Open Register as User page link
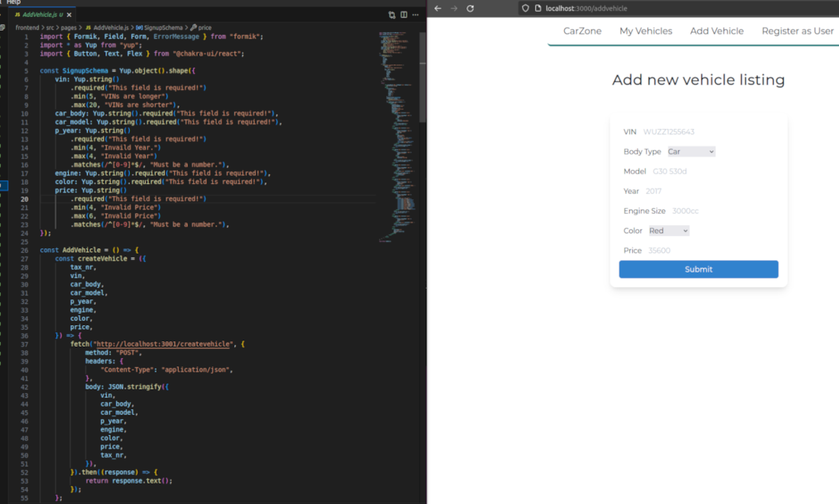Image resolution: width=839 pixels, height=504 pixels. point(797,31)
